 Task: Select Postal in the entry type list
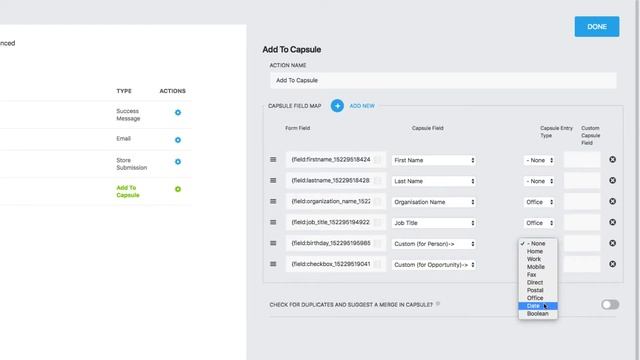pyautogui.click(x=538, y=290)
